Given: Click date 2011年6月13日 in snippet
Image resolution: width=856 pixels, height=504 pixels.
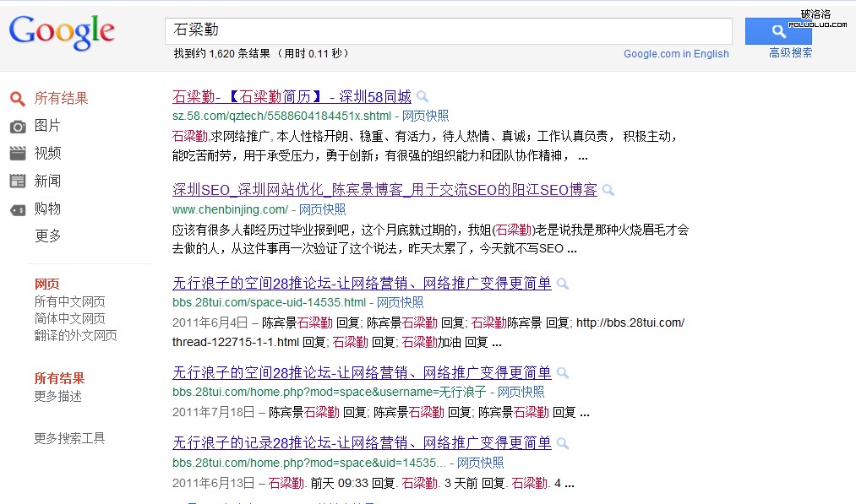Looking at the screenshot, I should [x=214, y=483].
